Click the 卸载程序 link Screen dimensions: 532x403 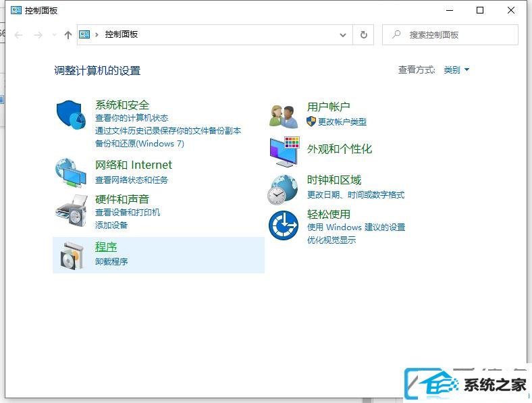click(111, 261)
